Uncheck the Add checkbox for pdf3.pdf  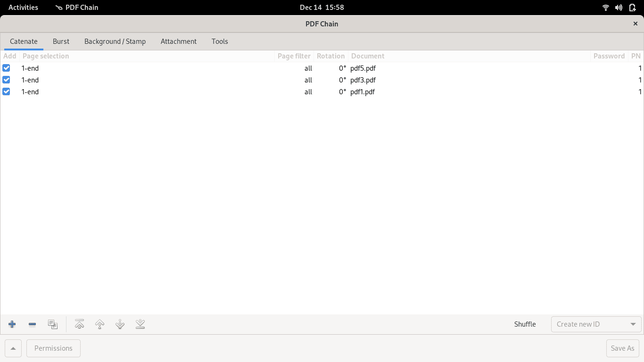pyautogui.click(x=7, y=80)
